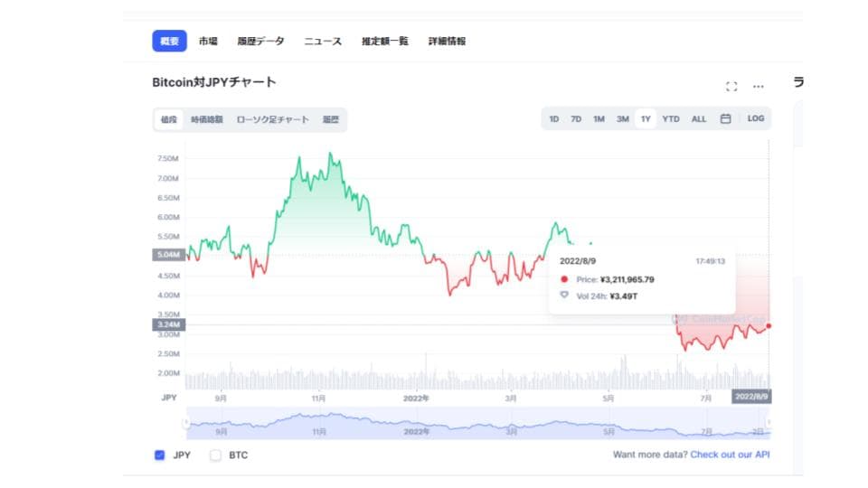Choose the 3M time range
The height and width of the screenshot is (488, 868).
click(622, 118)
